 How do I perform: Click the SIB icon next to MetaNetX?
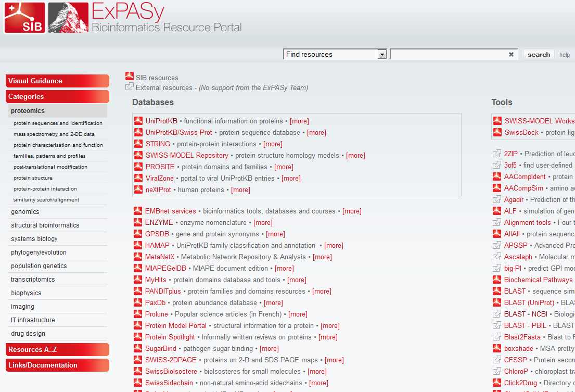[x=138, y=257]
